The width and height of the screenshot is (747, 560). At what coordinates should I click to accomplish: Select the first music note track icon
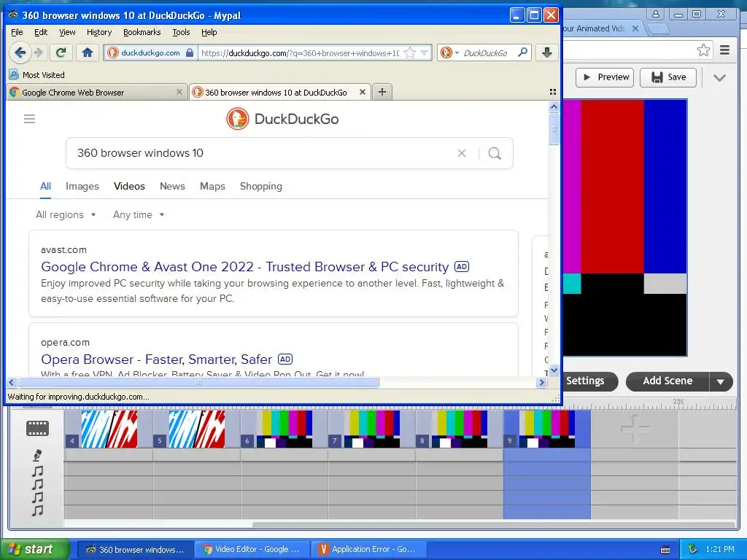coord(37,472)
